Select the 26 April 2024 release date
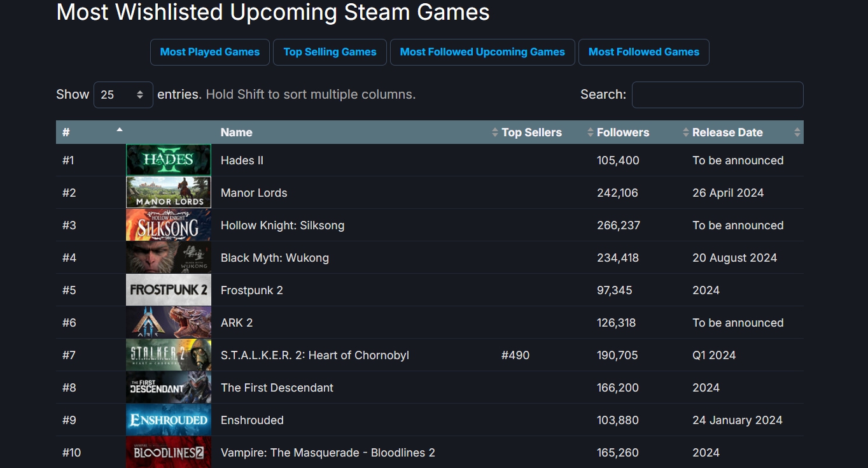 728,193
